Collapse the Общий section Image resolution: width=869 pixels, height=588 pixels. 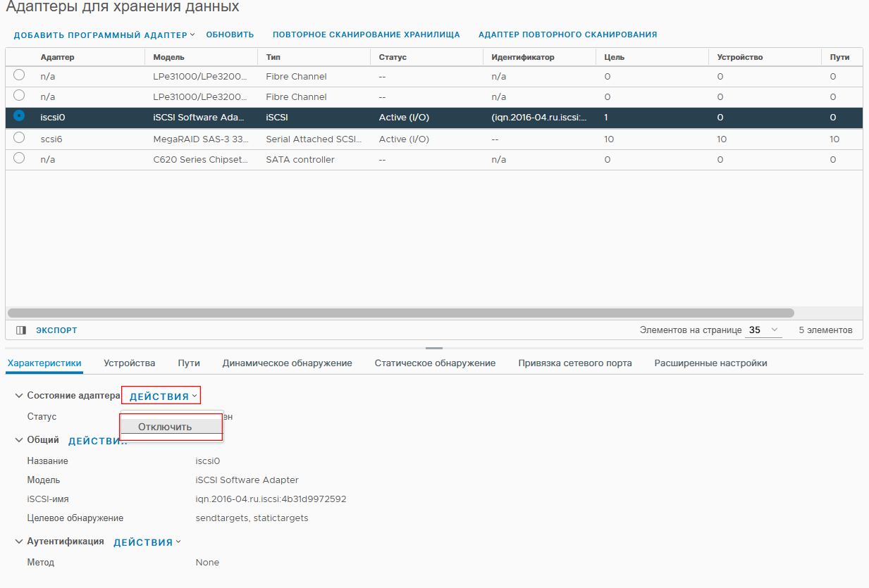pyautogui.click(x=19, y=440)
